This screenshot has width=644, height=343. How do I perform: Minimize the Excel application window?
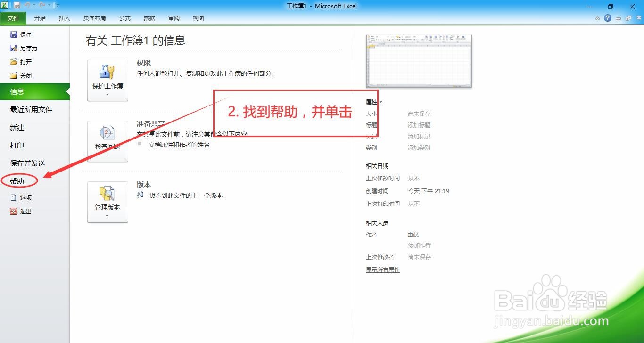589,6
